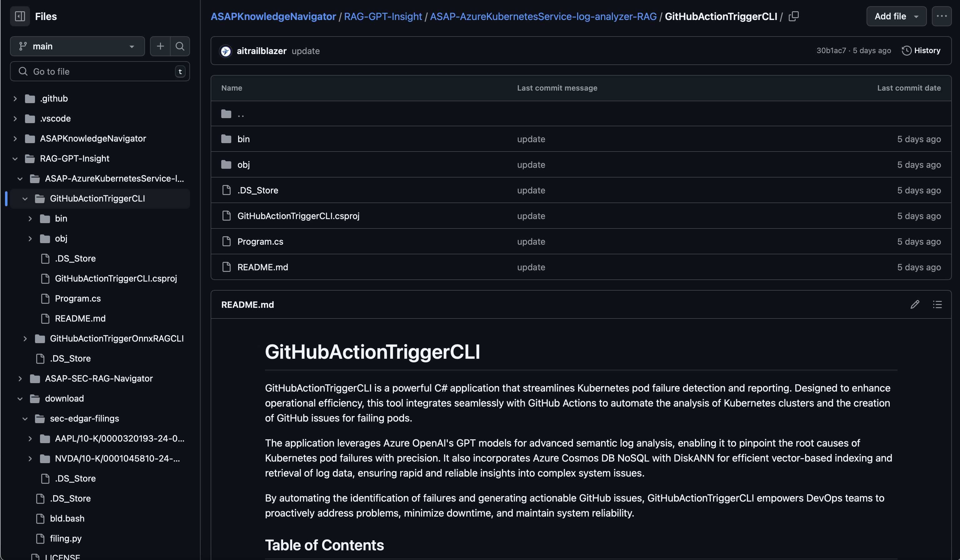960x560 pixels.
Task: Click ASAPKnowledgeNavigator breadcrumb link
Action: pos(273,16)
